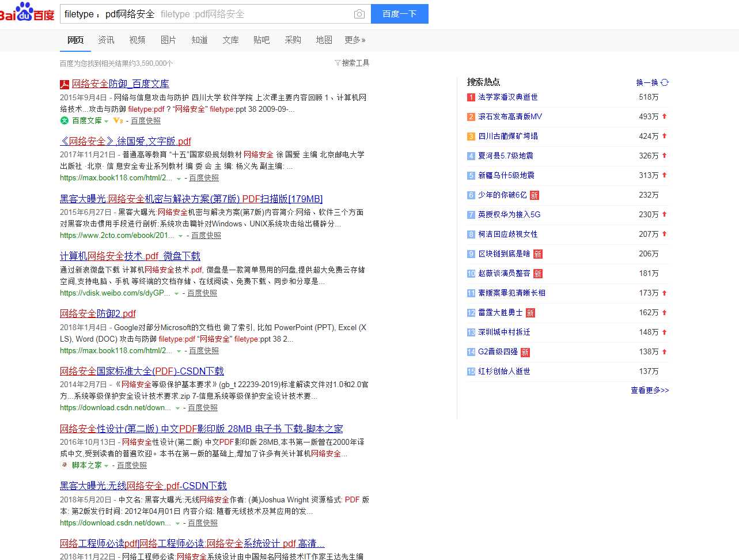This screenshot has width=739, height=560.
Task: Open hot search 夏河县5.7级地震
Action: click(506, 156)
